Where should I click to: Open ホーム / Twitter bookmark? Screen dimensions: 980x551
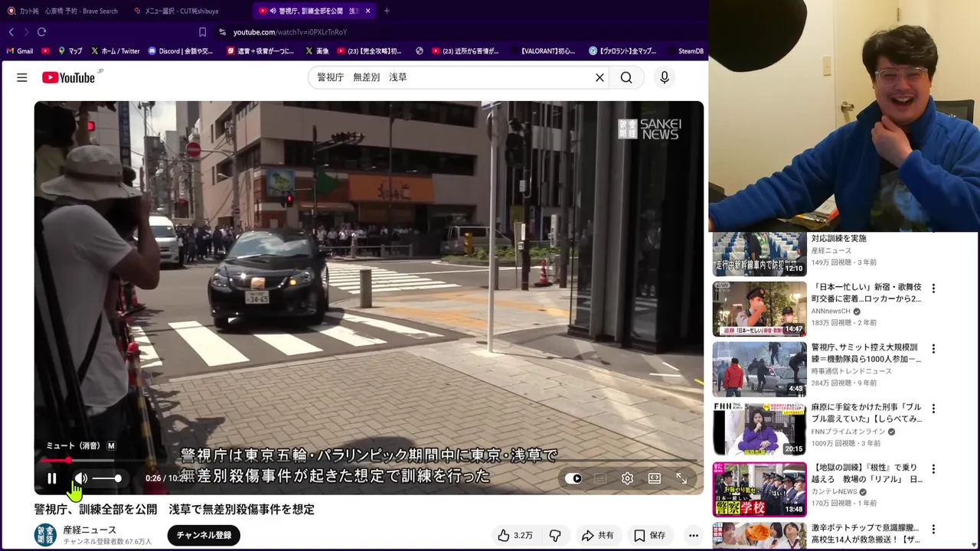coord(115,51)
